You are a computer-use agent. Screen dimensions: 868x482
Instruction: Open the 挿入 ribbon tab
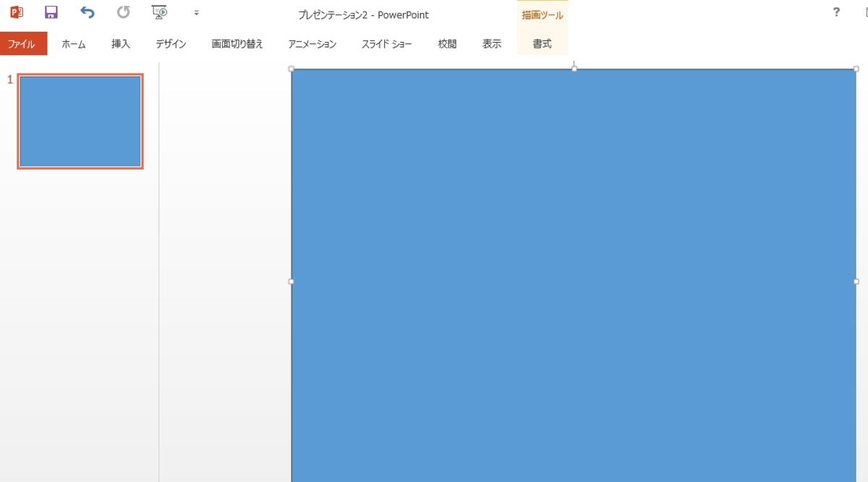(121, 44)
